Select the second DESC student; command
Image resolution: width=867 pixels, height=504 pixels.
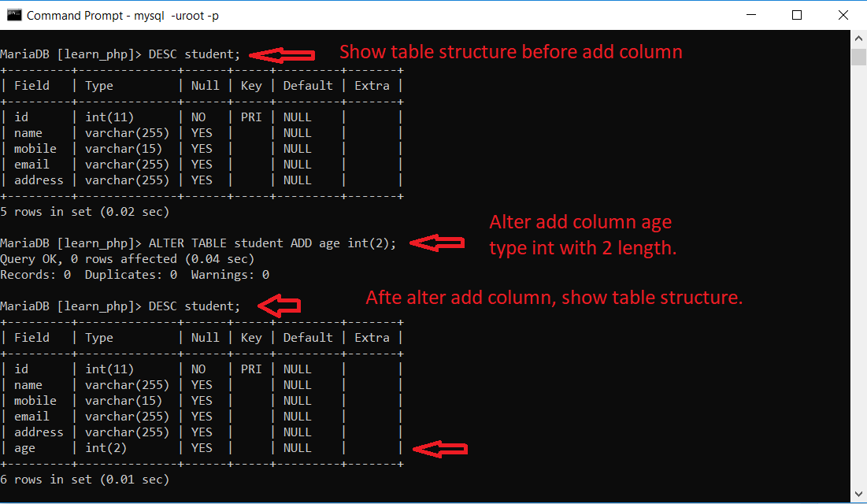click(193, 306)
